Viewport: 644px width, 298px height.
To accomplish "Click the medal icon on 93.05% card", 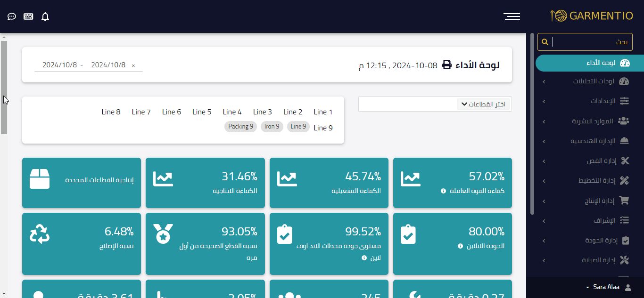I will [x=163, y=234].
